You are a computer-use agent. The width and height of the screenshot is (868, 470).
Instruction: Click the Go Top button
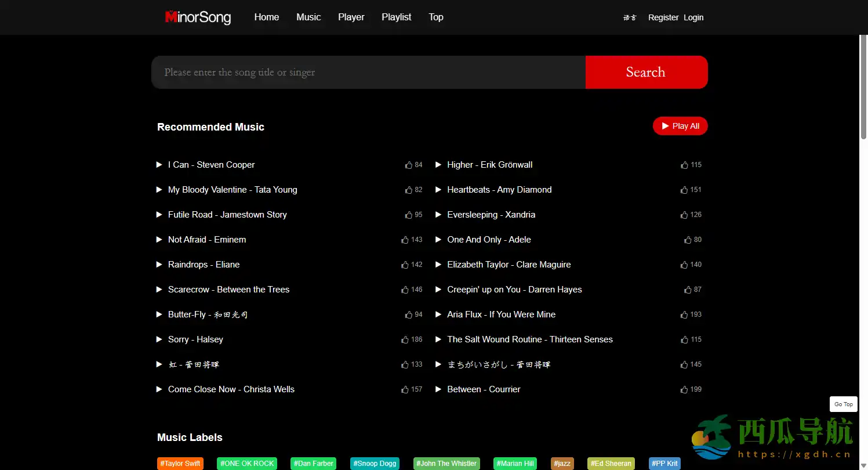[x=843, y=404]
